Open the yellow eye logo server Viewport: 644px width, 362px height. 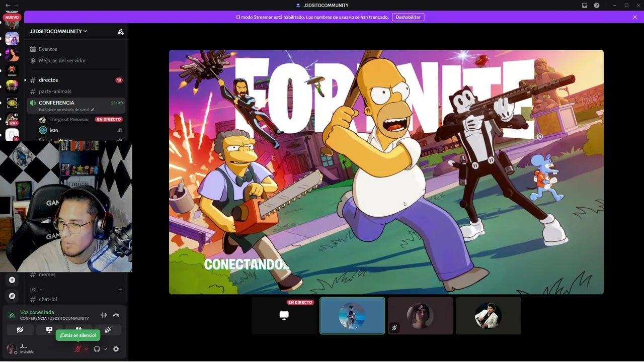point(12,103)
